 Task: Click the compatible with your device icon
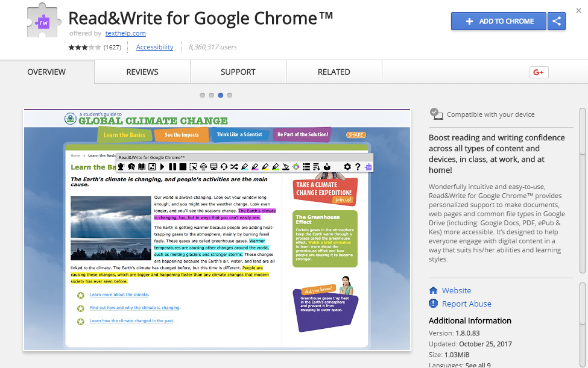coord(436,114)
